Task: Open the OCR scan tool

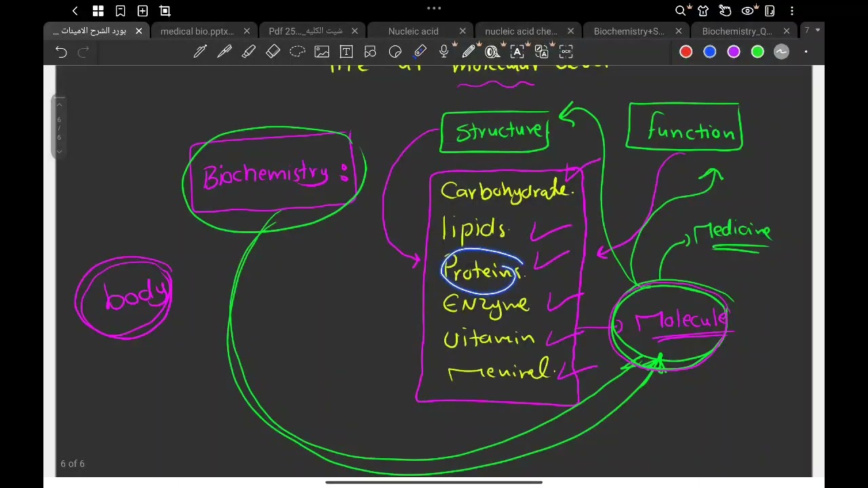Action: coord(566,52)
